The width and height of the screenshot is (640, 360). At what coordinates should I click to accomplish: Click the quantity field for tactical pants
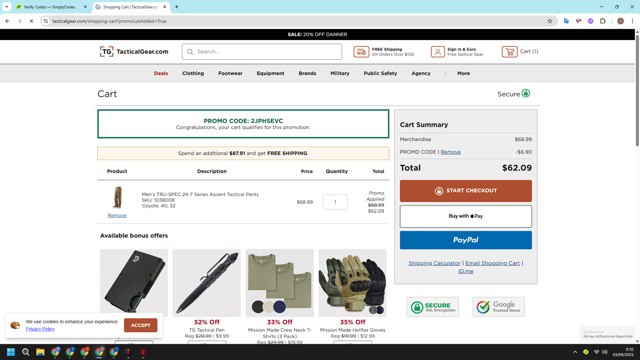[335, 202]
